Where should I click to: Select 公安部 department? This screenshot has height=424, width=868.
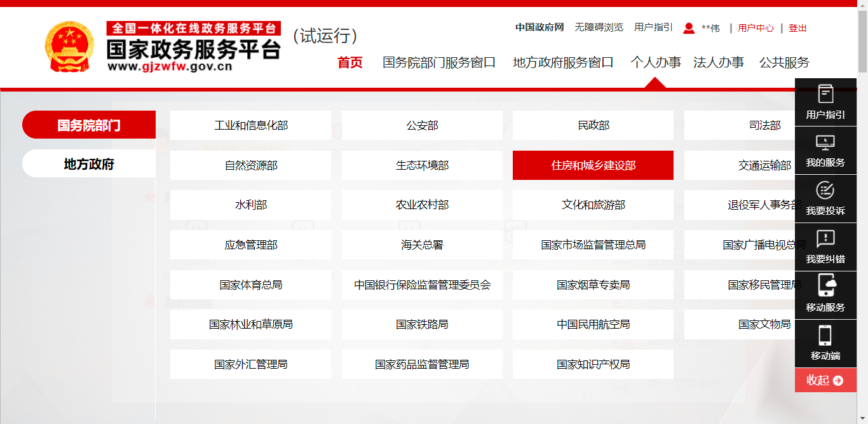[x=422, y=125]
